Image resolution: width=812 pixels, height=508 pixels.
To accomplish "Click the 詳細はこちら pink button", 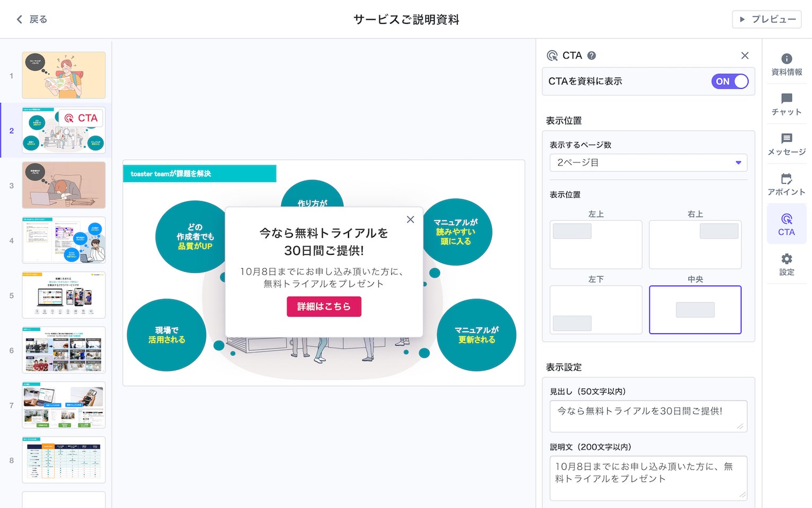I will (x=324, y=306).
